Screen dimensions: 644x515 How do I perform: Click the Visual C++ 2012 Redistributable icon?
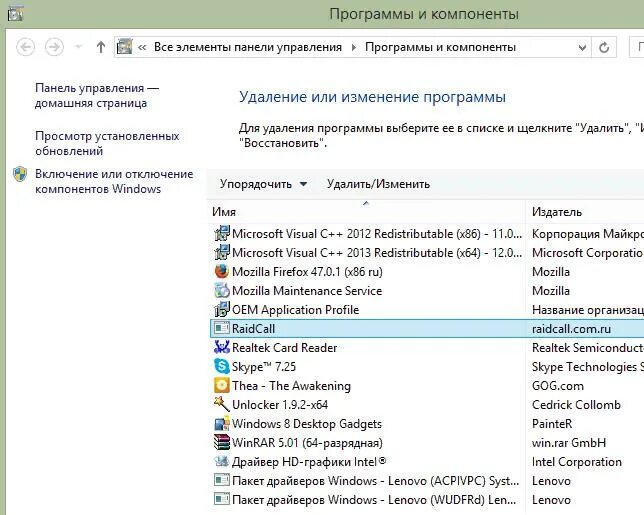pos(222,233)
